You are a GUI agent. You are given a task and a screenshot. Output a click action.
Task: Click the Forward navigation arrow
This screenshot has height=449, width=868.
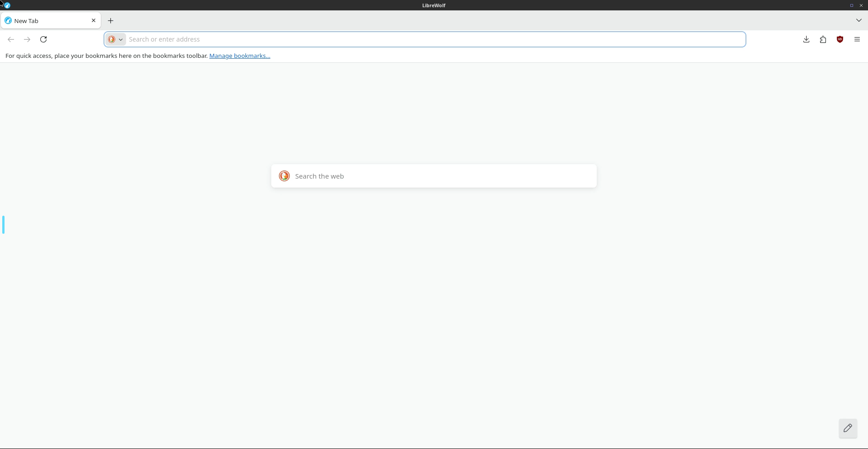[27, 39]
